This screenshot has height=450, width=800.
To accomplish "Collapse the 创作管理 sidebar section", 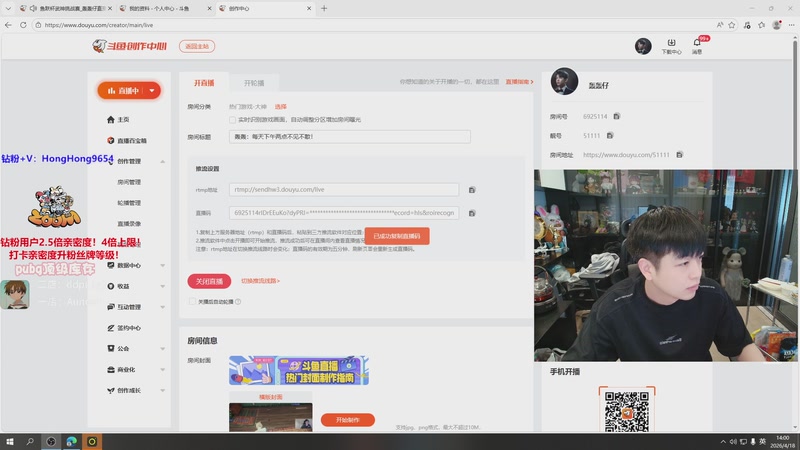I will (163, 161).
